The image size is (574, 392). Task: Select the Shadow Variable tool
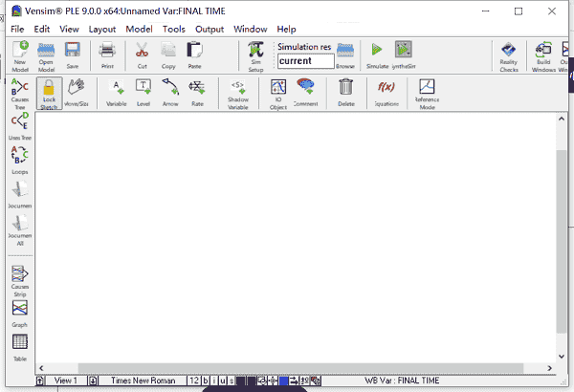click(238, 95)
